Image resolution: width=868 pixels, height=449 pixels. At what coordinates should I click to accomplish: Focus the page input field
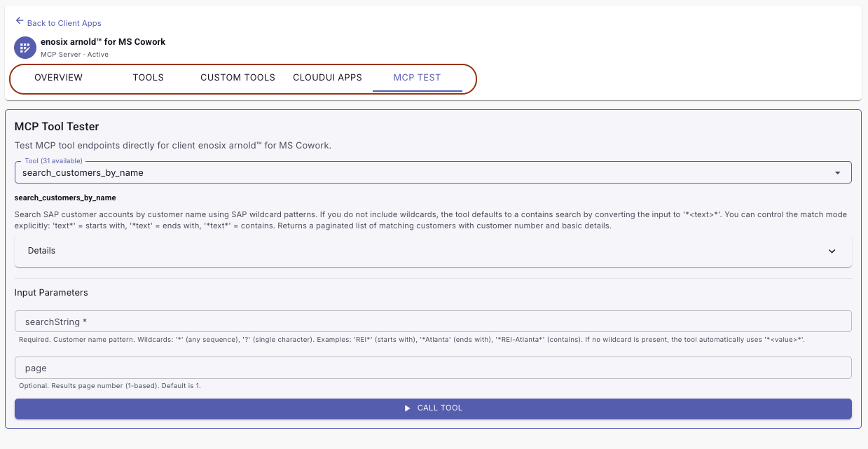click(433, 368)
